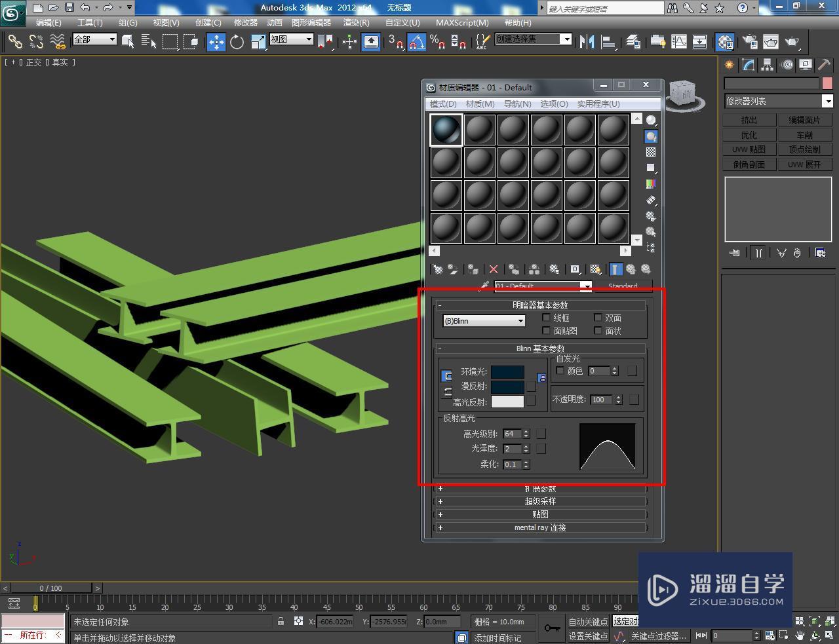Click the red X reset material icon
839x644 pixels.
(494, 269)
